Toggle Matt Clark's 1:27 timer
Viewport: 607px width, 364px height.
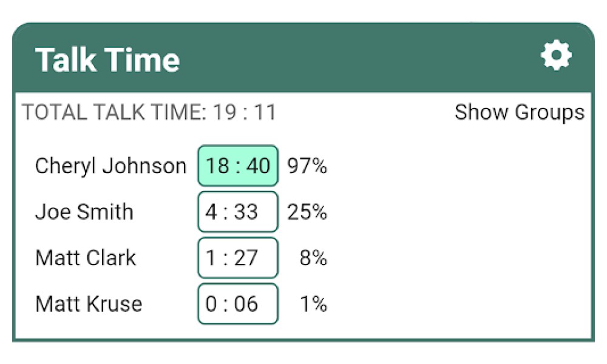(238, 258)
